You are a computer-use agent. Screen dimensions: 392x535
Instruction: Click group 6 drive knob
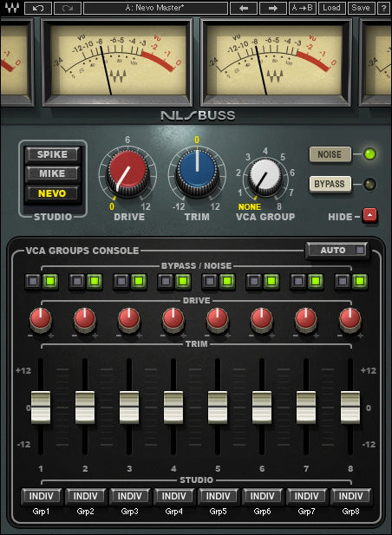(262, 320)
